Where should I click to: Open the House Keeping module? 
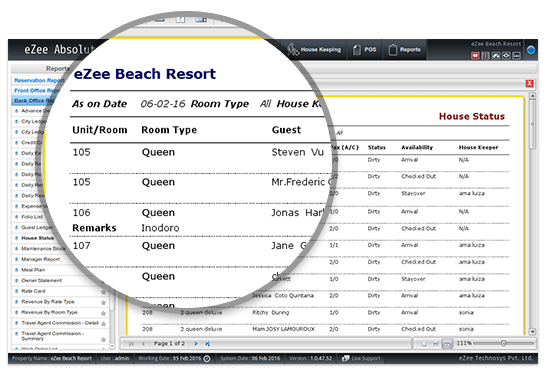pyautogui.click(x=314, y=50)
